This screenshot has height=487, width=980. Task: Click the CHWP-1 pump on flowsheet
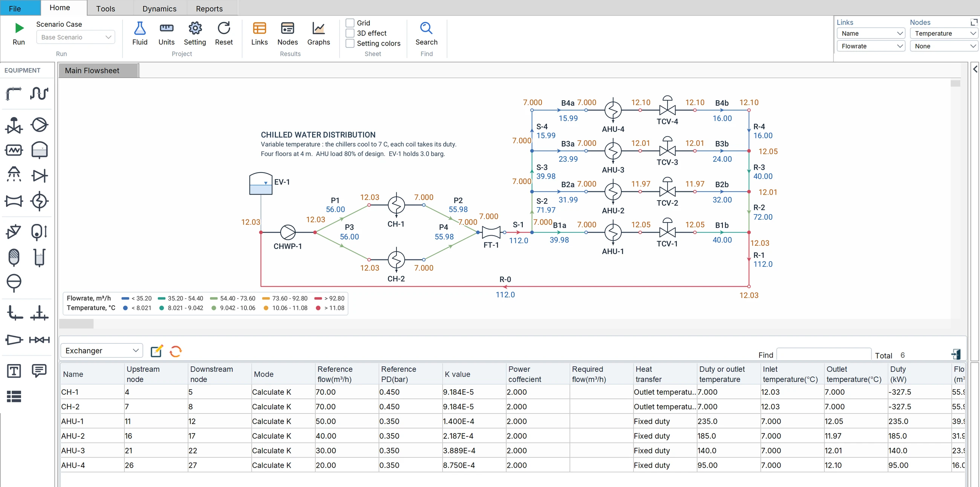(x=288, y=232)
